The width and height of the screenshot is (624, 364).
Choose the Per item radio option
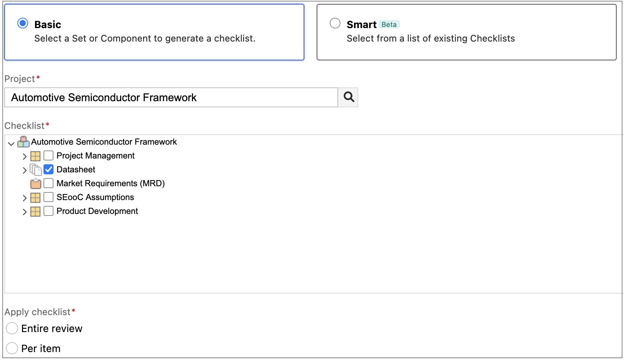click(12, 348)
